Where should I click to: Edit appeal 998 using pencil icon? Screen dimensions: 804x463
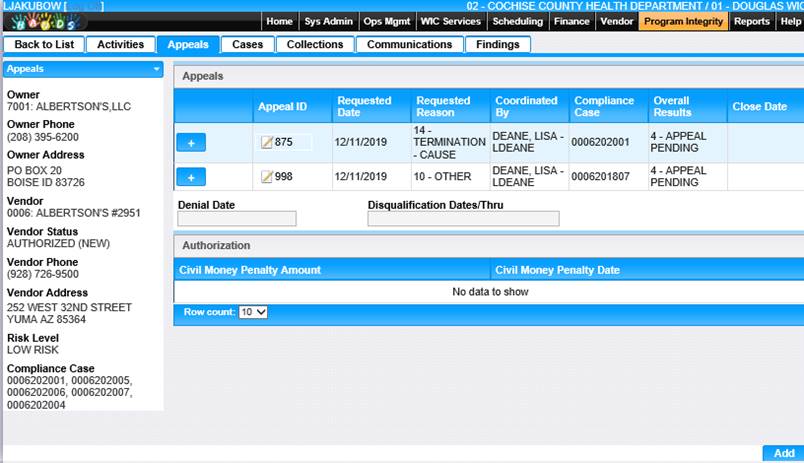[267, 176]
